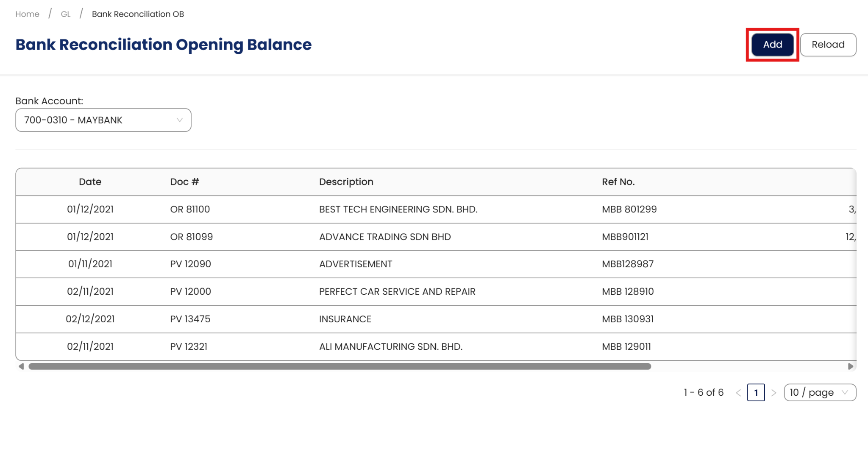868x450 pixels.
Task: Click the Ref No. column header
Action: (x=618, y=182)
